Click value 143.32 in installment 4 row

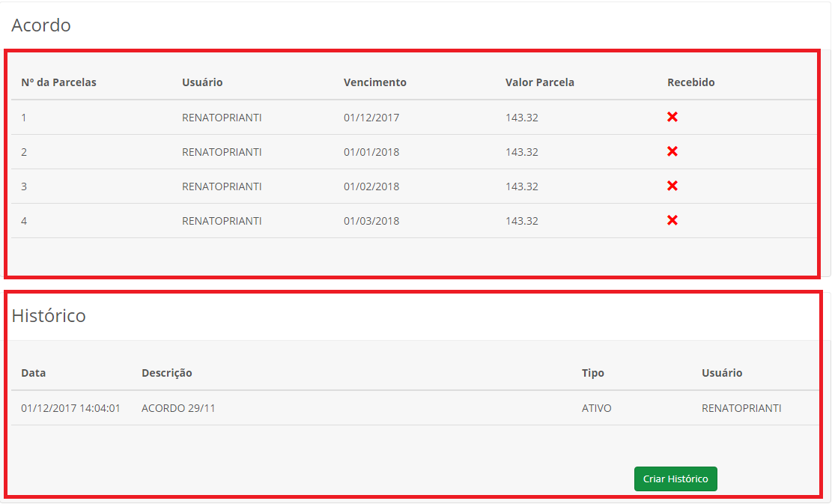point(522,221)
